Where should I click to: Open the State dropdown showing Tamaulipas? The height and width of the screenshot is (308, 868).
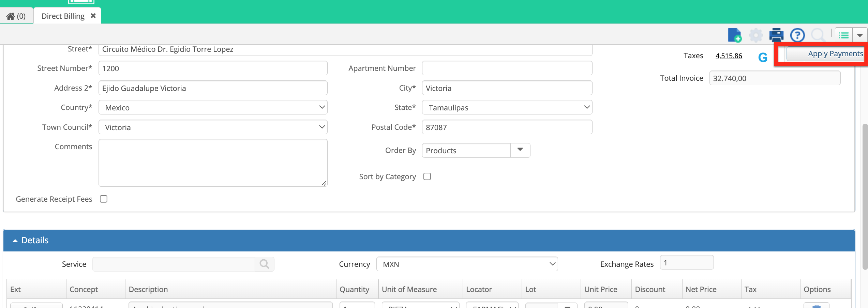pyautogui.click(x=507, y=107)
